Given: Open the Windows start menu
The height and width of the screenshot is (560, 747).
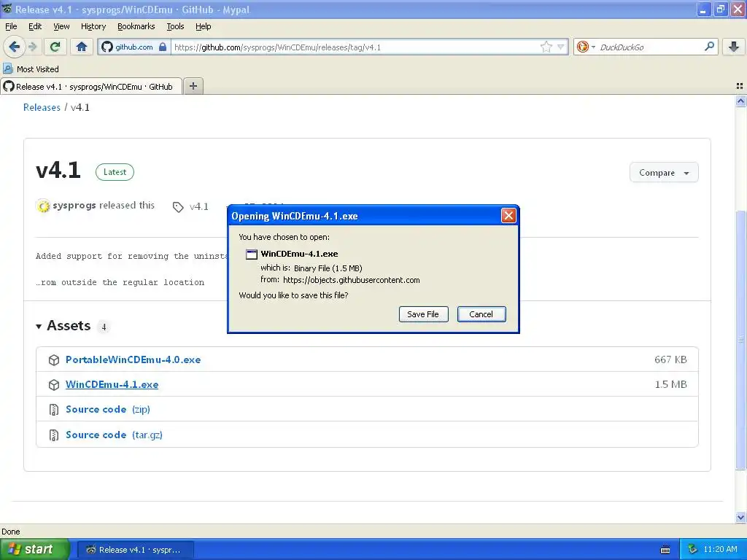Looking at the screenshot, I should (x=34, y=549).
